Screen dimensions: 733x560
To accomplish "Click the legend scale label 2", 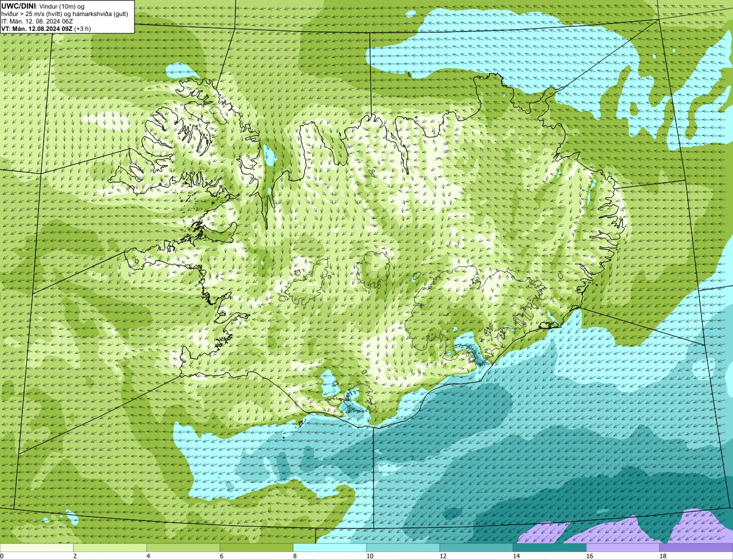I will (x=75, y=556).
